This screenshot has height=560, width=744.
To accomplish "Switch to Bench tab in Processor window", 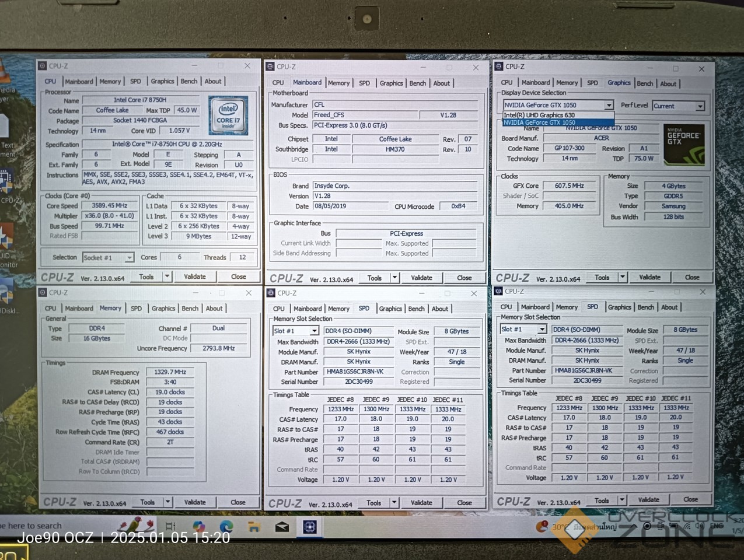I will [x=188, y=82].
